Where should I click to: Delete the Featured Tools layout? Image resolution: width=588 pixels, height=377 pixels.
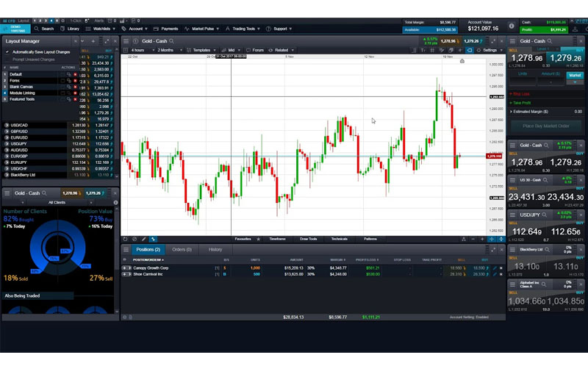(75, 99)
